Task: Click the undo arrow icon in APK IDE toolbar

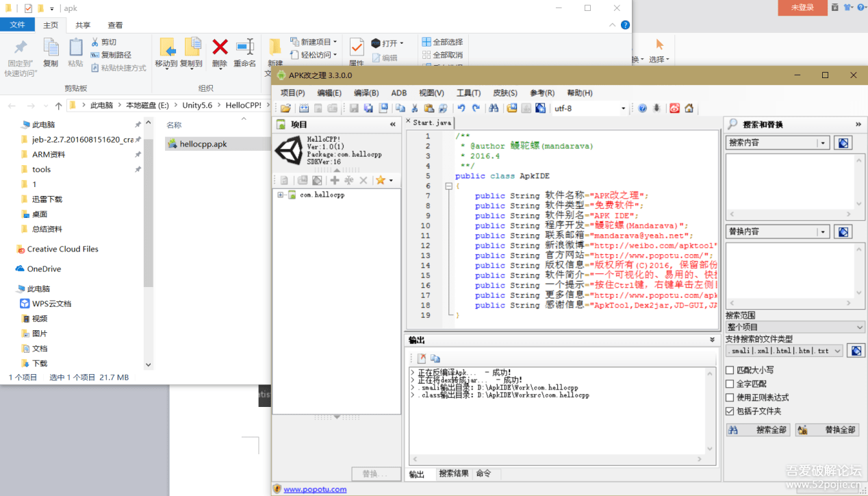Action: [461, 108]
